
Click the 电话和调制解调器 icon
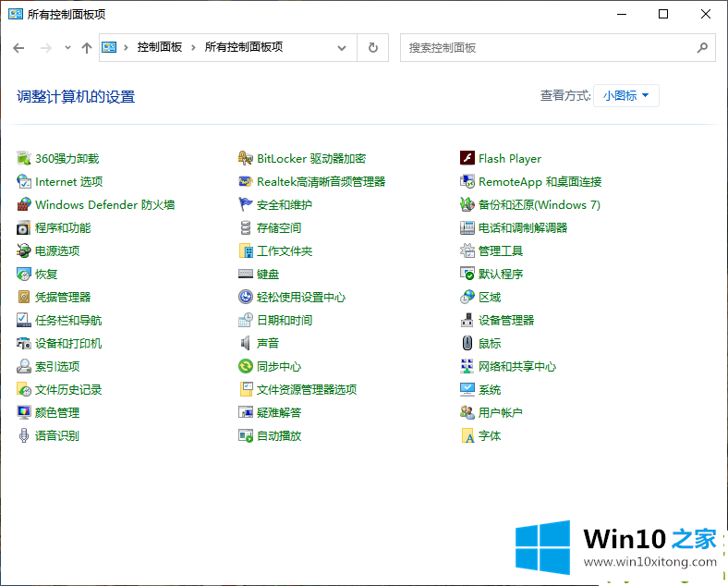coord(467,228)
